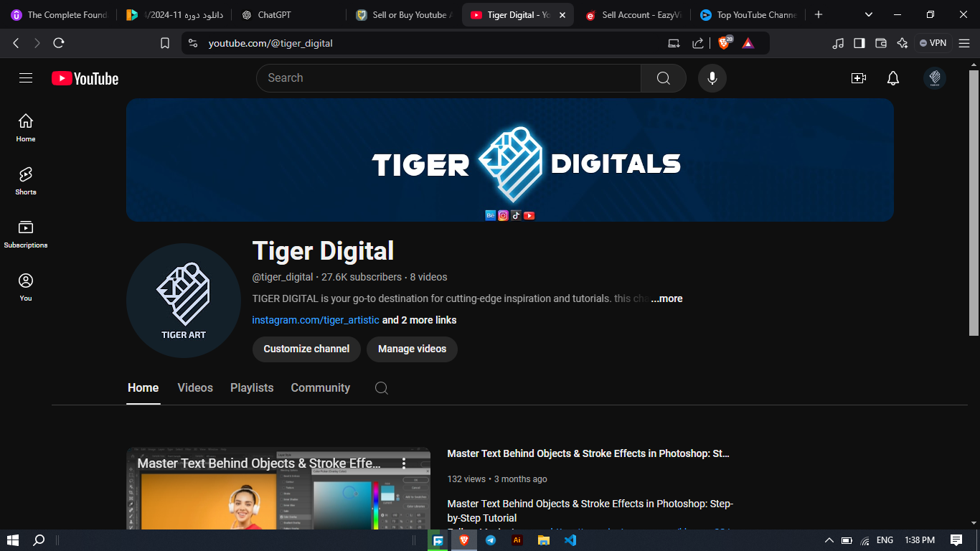Open Shorts from the sidebar

point(26,181)
